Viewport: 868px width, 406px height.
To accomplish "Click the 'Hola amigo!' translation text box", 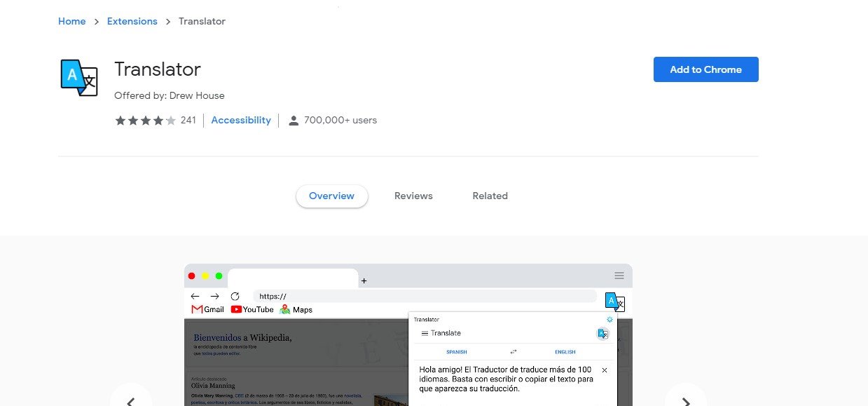I will (x=507, y=379).
